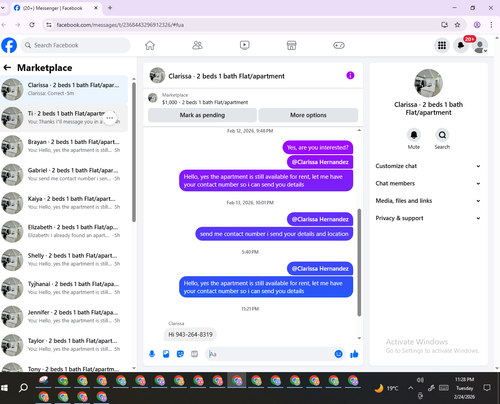This screenshot has height=404, width=500.
Task: Choose a sticker icon in composer
Action: [180, 354]
